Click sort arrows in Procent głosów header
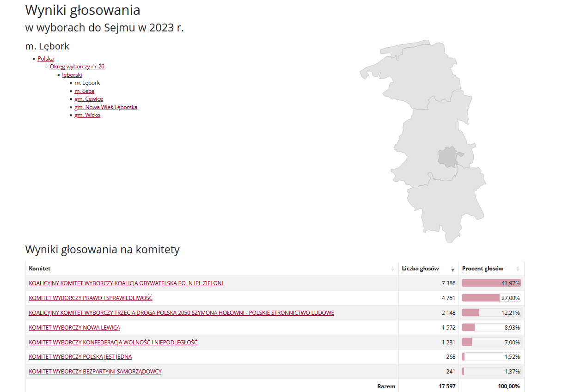The image size is (562, 392). click(518, 269)
